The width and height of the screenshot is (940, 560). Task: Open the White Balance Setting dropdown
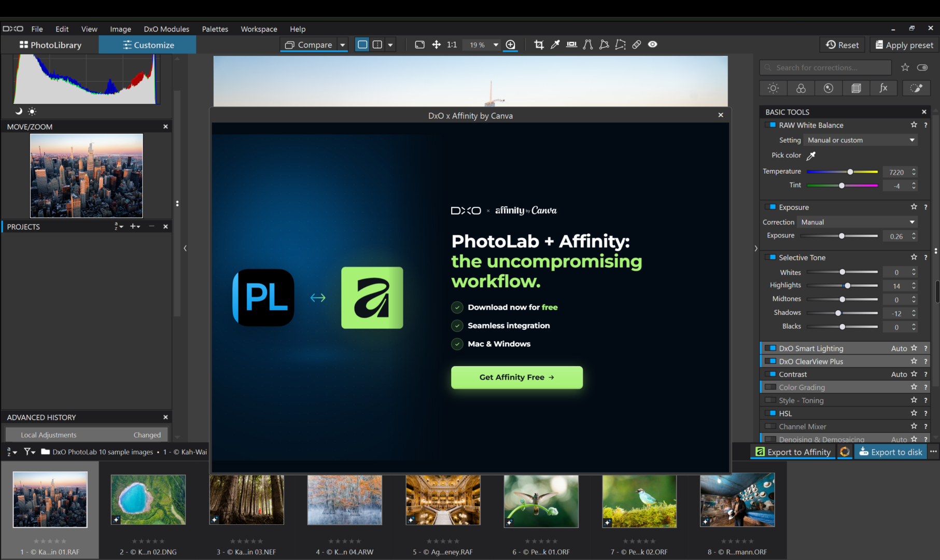pos(860,140)
